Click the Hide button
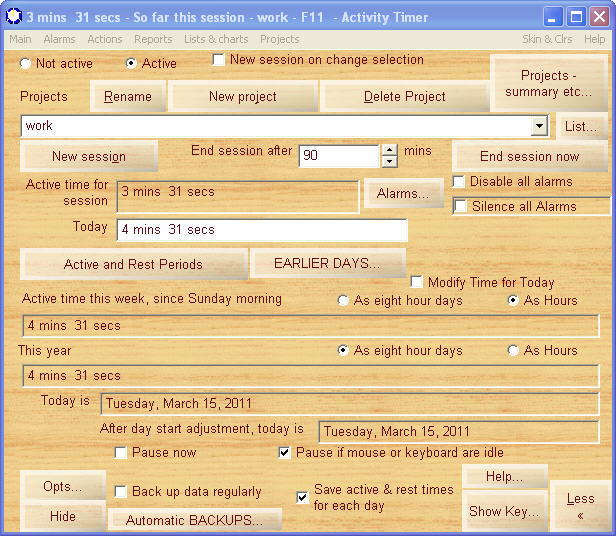 (x=63, y=516)
